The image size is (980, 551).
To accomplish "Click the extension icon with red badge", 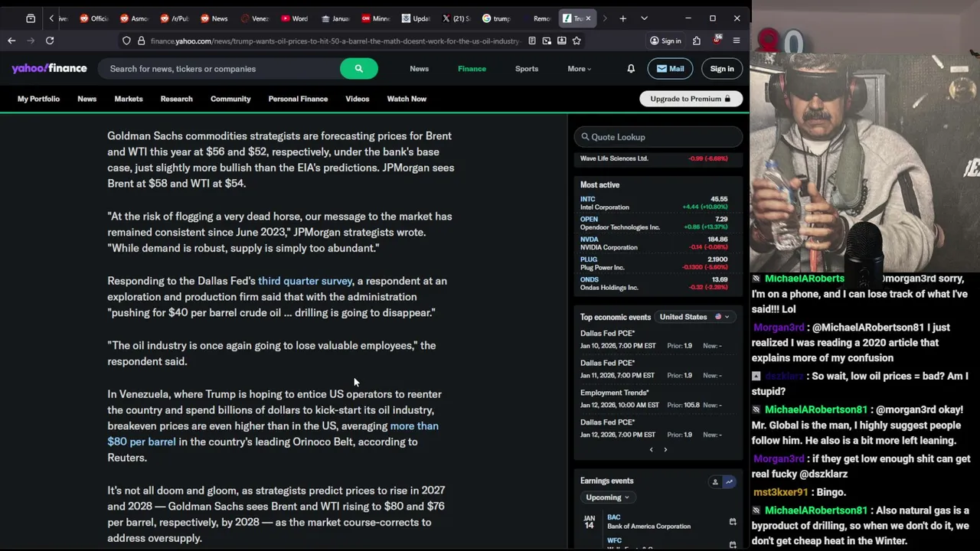I will click(x=717, y=40).
